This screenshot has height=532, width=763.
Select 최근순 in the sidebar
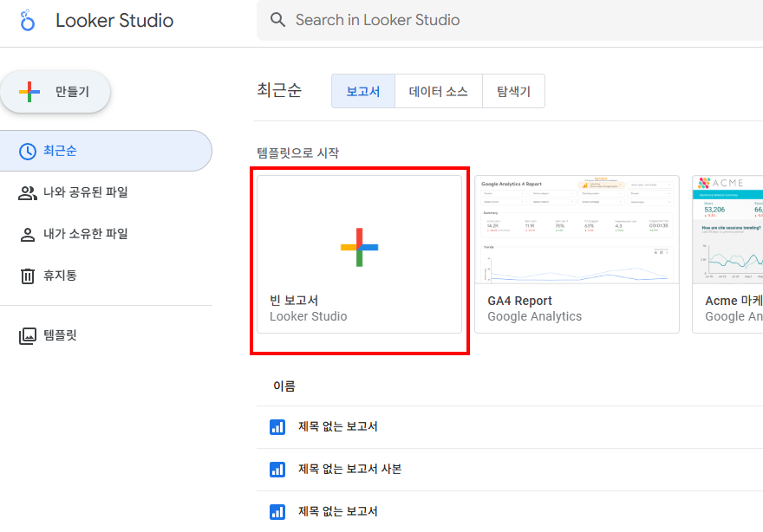coord(106,151)
